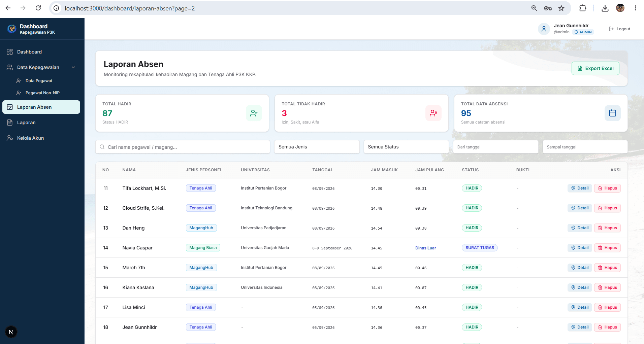Viewport: 644px width, 344px height.
Task: Open Data Pegawai submenu item
Action: tap(39, 81)
